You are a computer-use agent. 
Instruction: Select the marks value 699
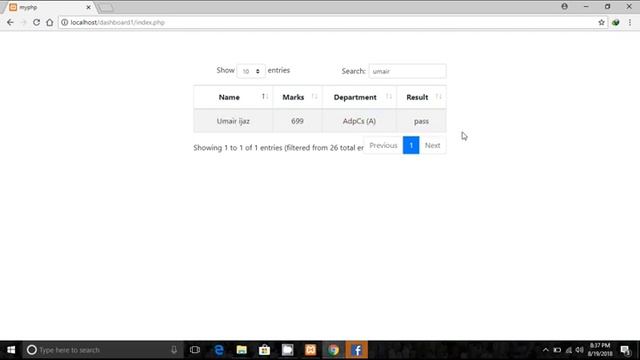coord(297,121)
